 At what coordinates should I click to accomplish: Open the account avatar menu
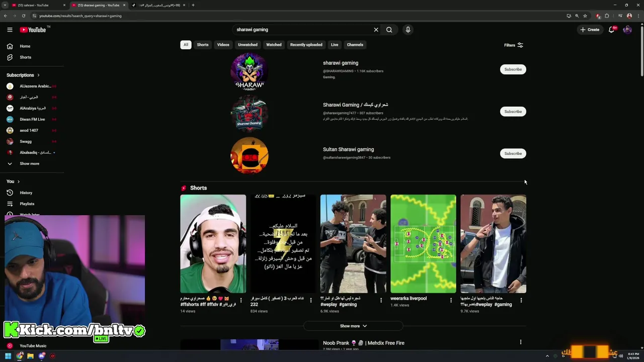(627, 30)
